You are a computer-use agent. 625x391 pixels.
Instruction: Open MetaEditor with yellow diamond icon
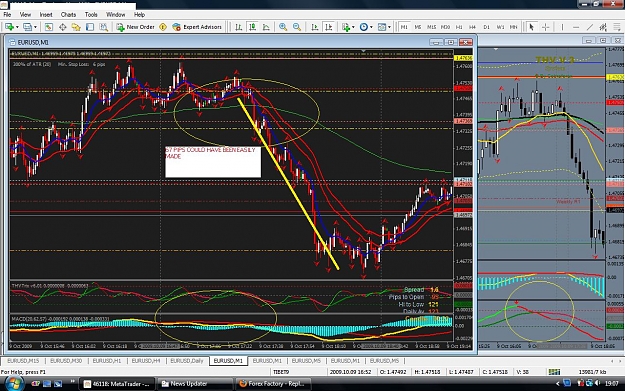(x=163, y=27)
